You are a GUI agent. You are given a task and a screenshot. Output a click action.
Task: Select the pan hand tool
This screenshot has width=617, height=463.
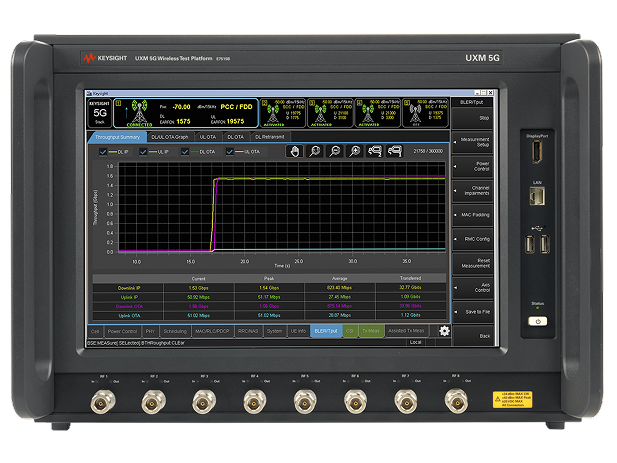[x=294, y=151]
